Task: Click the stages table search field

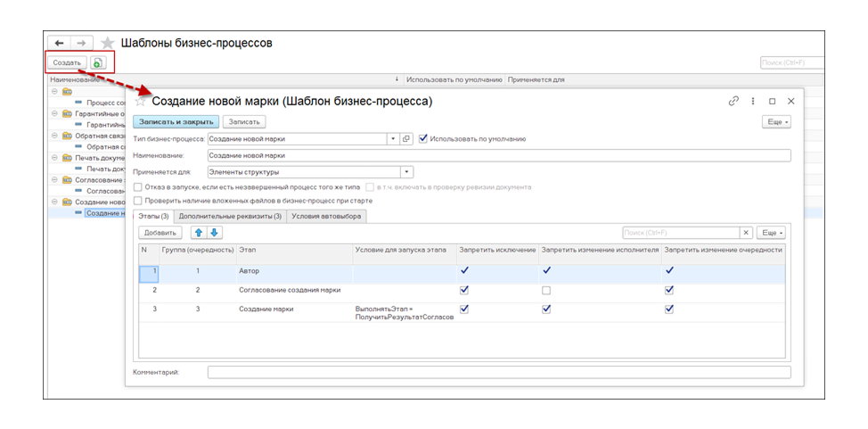Action: [x=682, y=233]
